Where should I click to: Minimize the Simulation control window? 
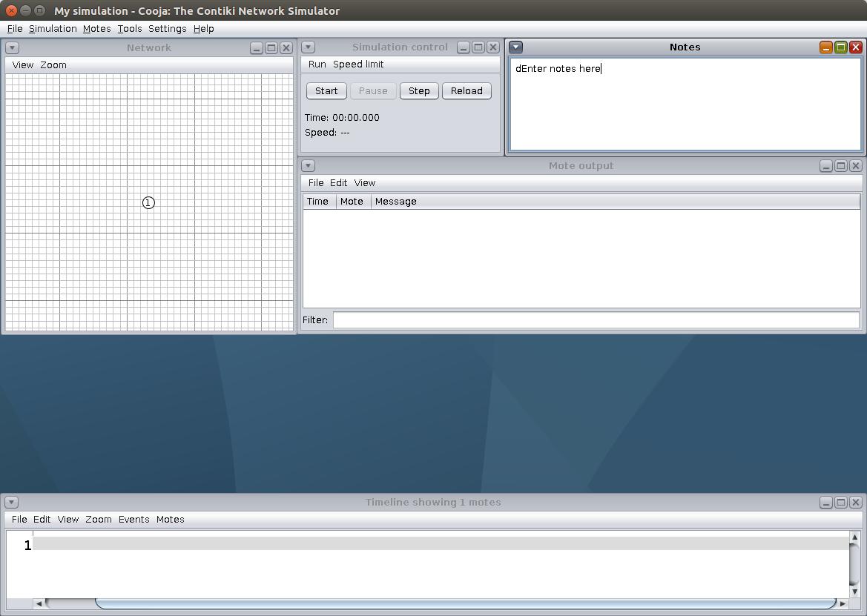[x=464, y=47]
